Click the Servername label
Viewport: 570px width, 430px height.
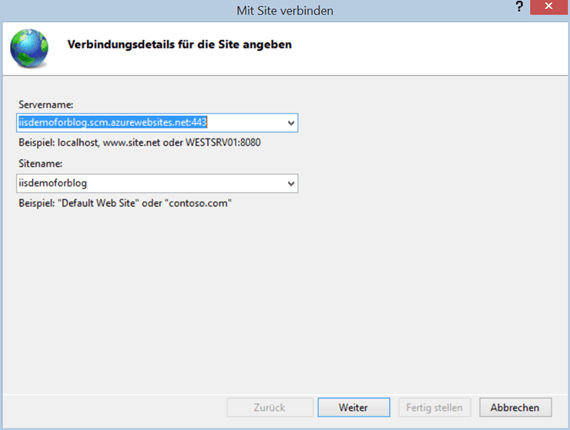point(46,105)
